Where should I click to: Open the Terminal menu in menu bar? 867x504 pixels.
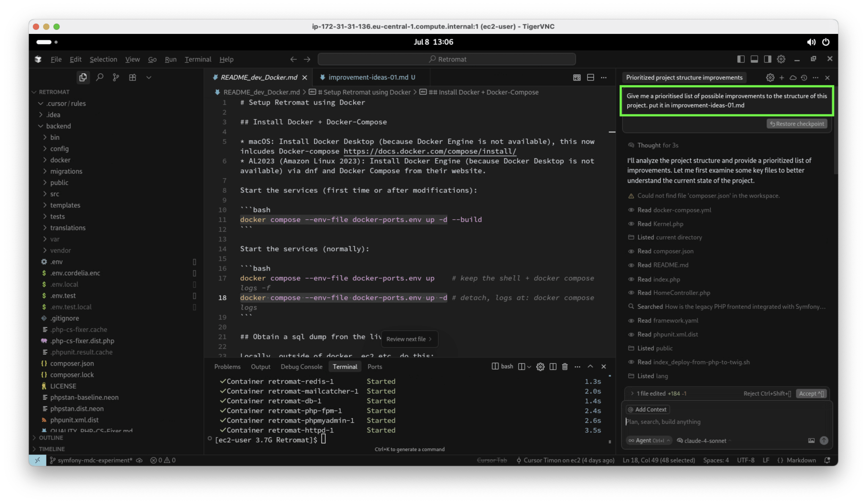tap(198, 59)
